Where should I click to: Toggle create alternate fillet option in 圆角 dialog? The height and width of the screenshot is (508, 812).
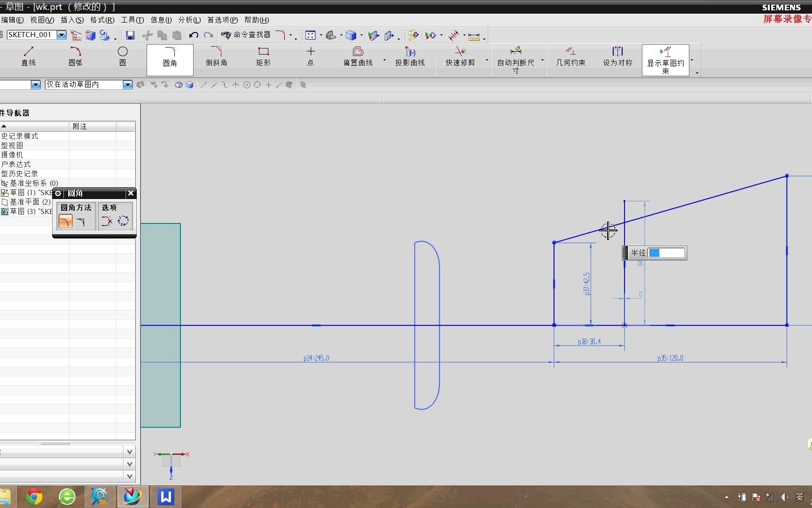pyautogui.click(x=123, y=221)
